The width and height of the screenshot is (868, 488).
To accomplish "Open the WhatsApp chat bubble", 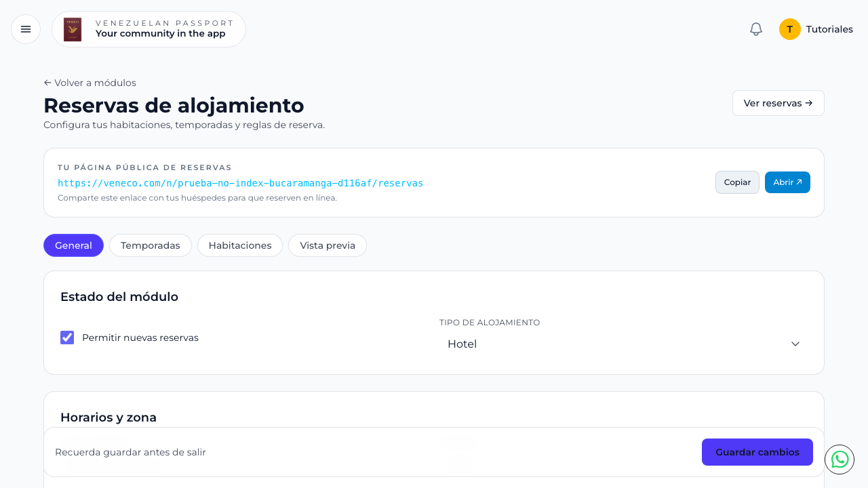I will [x=840, y=460].
